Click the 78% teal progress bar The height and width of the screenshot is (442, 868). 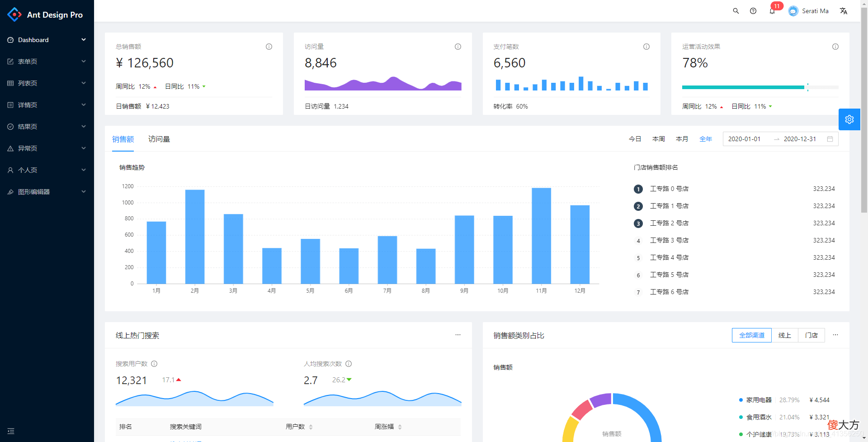[x=743, y=87]
